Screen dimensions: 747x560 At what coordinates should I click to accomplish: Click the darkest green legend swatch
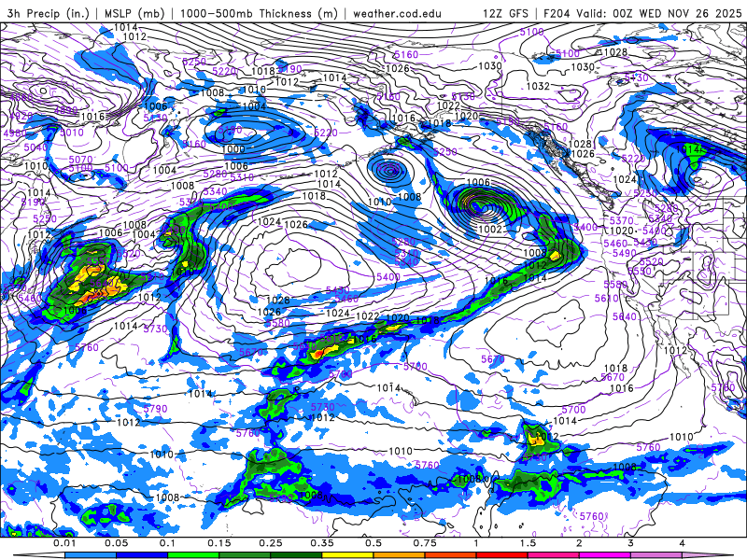tap(296, 555)
